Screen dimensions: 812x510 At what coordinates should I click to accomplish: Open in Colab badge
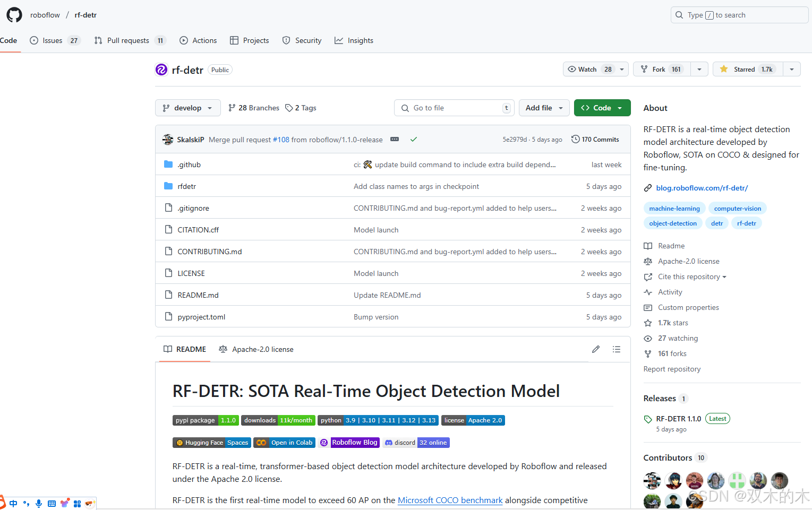[285, 443]
